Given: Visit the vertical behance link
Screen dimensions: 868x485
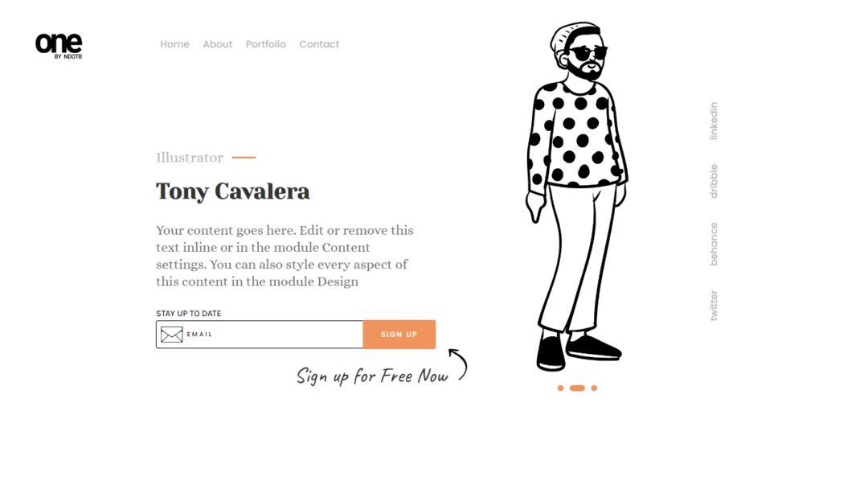Looking at the screenshot, I should (x=714, y=244).
